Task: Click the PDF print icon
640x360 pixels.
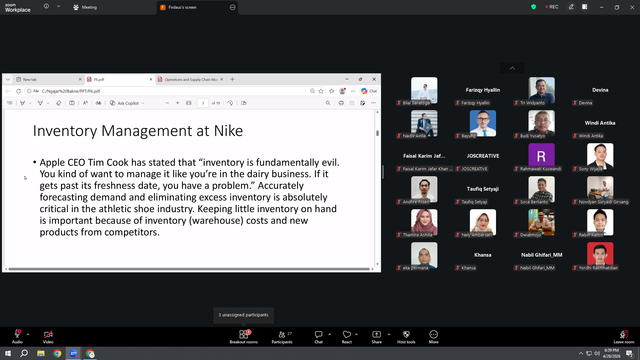Action: click(341, 103)
